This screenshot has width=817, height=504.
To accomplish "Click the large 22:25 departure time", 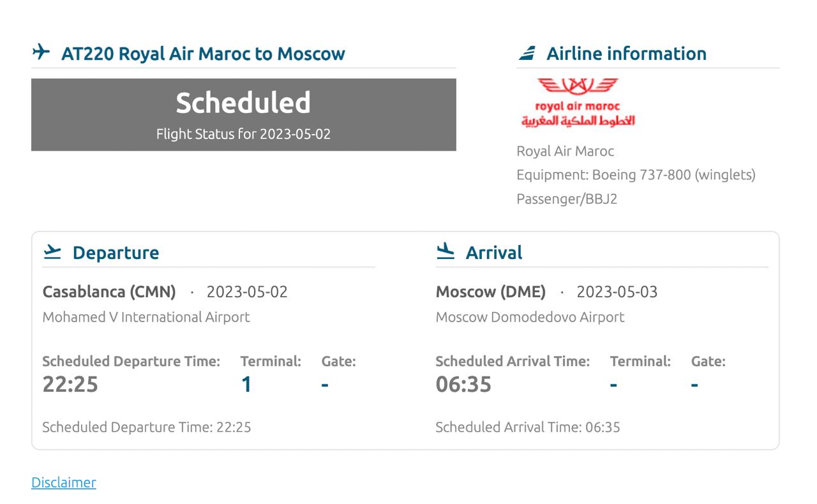I will click(70, 385).
